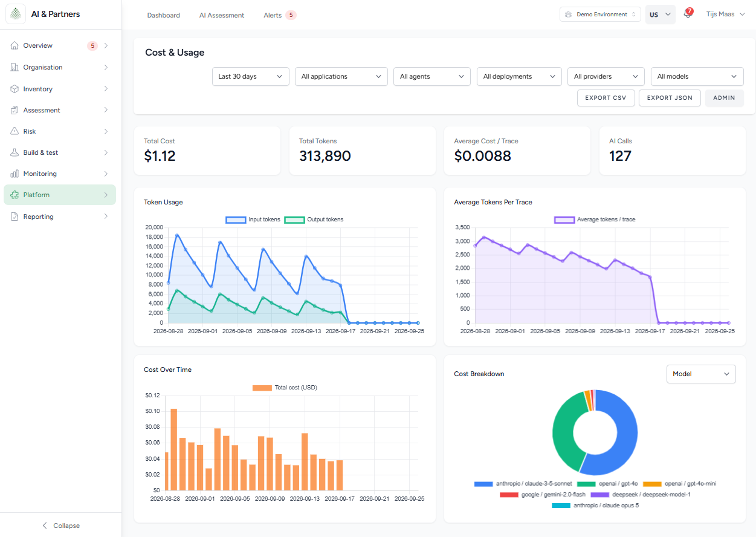Select Build & test in the sidebar
The height and width of the screenshot is (537, 756).
[60, 152]
